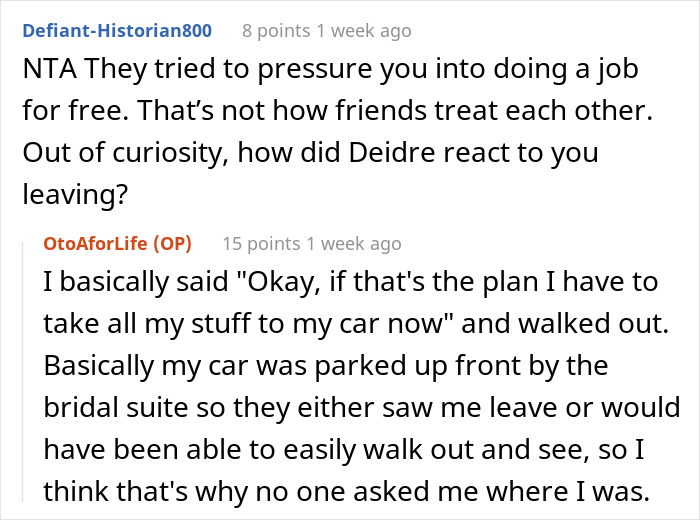Image resolution: width=700 pixels, height=520 pixels.
Task: Click the "8 points" score
Action: coord(278,31)
